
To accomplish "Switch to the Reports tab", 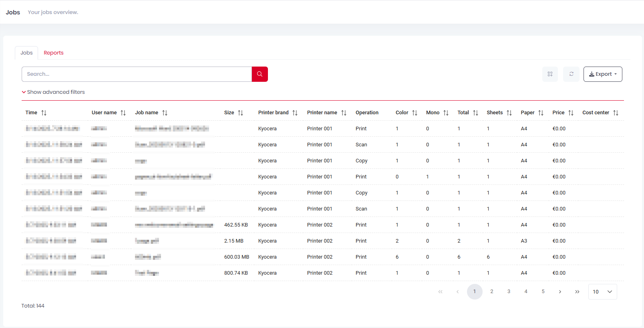I will [54, 53].
